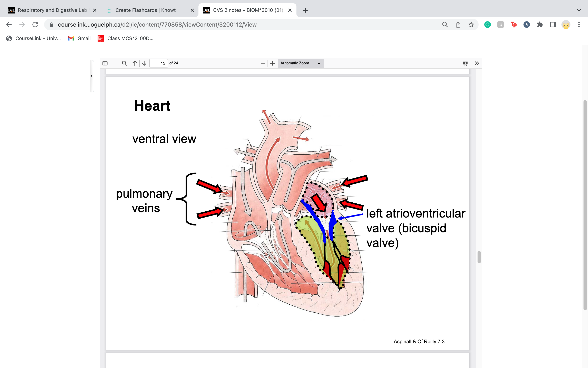The height and width of the screenshot is (368, 588).
Task: Click the address bar URL
Action: pyautogui.click(x=157, y=25)
